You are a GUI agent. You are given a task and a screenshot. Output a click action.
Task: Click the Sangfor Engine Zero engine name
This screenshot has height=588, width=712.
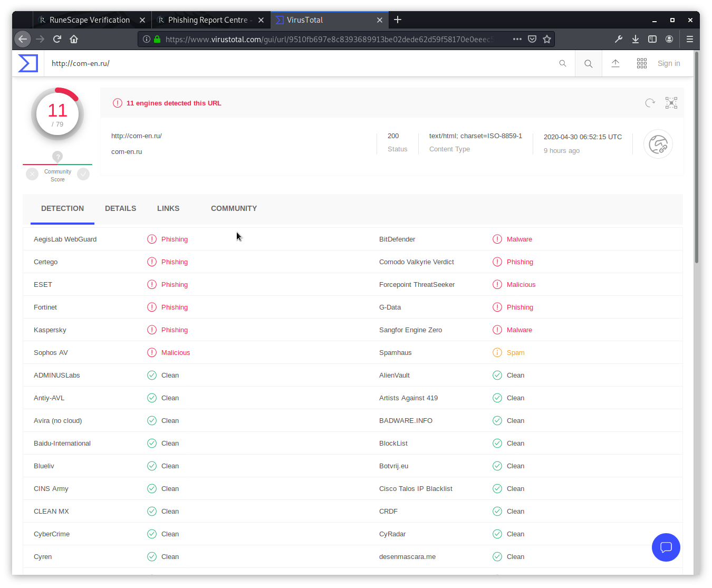point(410,330)
